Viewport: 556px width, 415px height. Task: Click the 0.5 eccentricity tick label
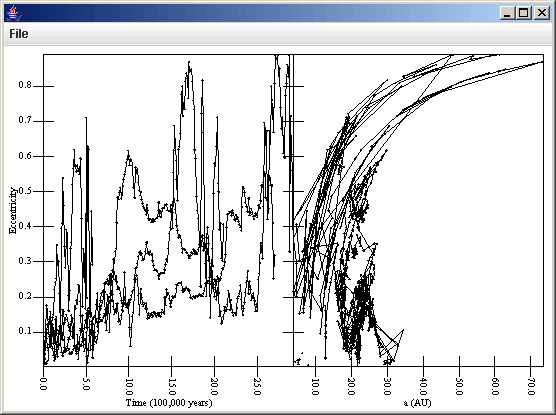click(25, 191)
